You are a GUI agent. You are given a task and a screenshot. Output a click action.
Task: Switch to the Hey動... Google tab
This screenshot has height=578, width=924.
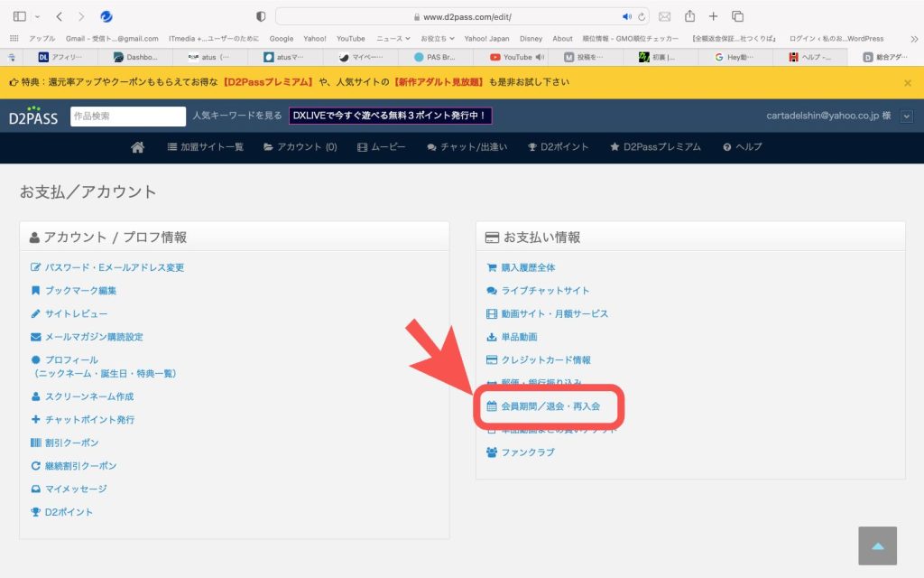point(734,57)
